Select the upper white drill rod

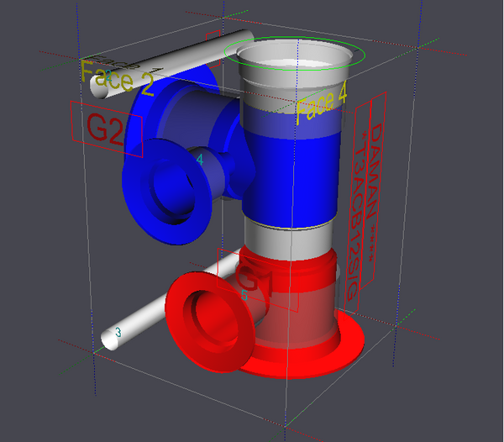171,65
